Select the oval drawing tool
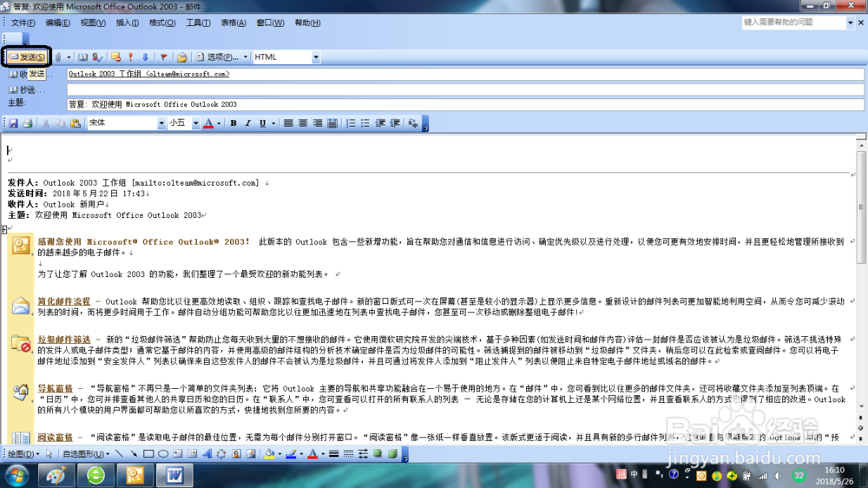The width and height of the screenshot is (868, 488). pos(163,454)
